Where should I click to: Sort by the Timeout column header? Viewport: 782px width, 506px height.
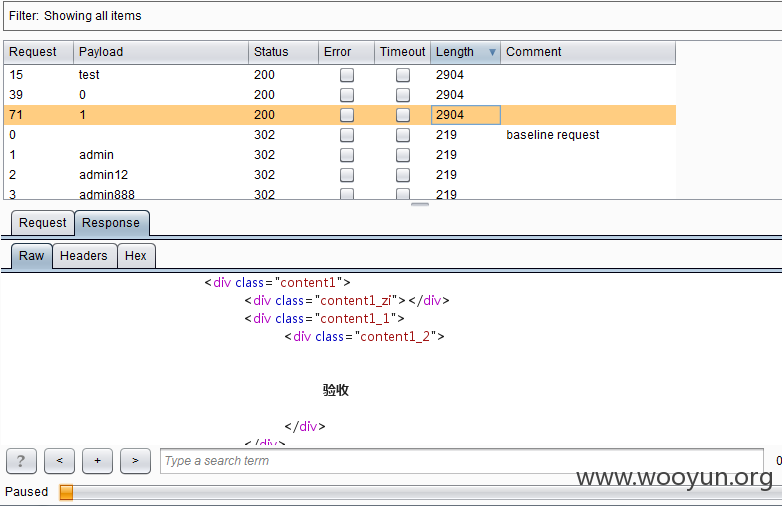402,52
